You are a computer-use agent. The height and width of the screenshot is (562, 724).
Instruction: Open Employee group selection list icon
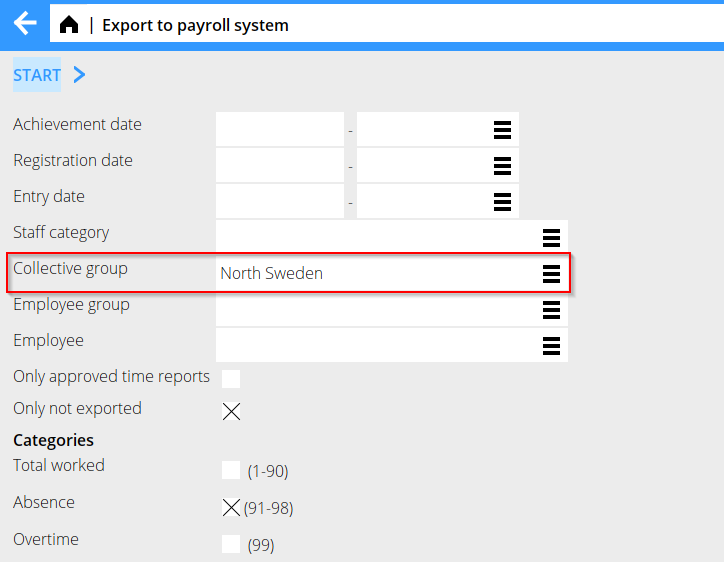point(550,310)
